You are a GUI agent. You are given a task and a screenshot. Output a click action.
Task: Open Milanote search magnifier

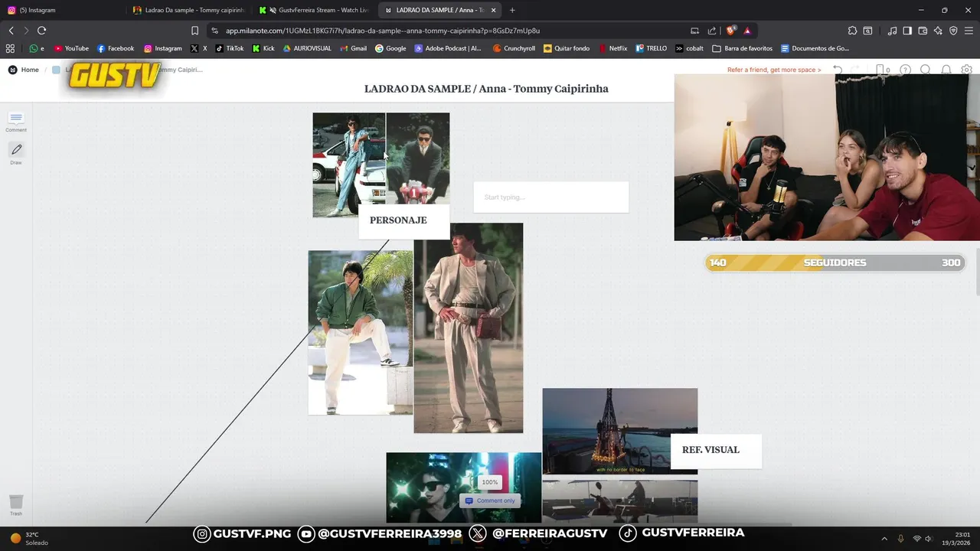[926, 70]
